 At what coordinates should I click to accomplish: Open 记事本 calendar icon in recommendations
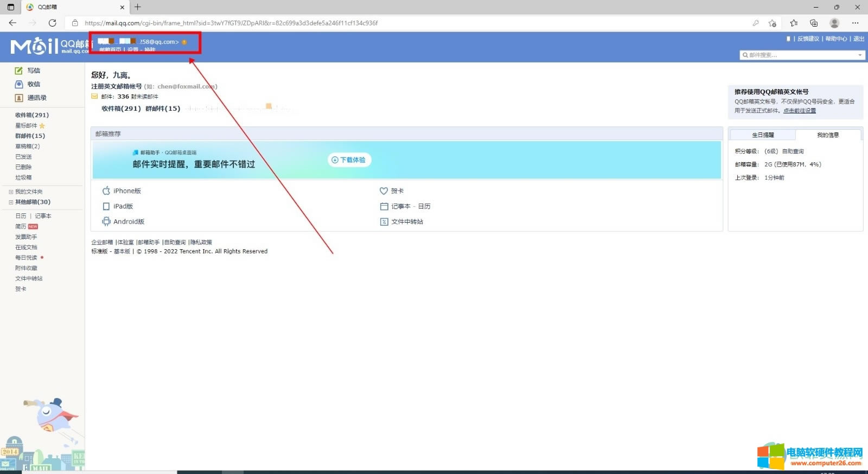coord(384,206)
